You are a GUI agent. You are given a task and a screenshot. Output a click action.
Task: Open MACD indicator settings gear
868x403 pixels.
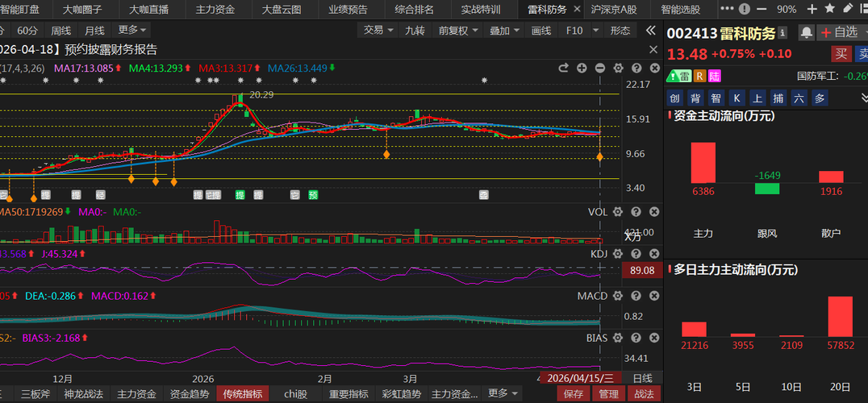click(619, 296)
